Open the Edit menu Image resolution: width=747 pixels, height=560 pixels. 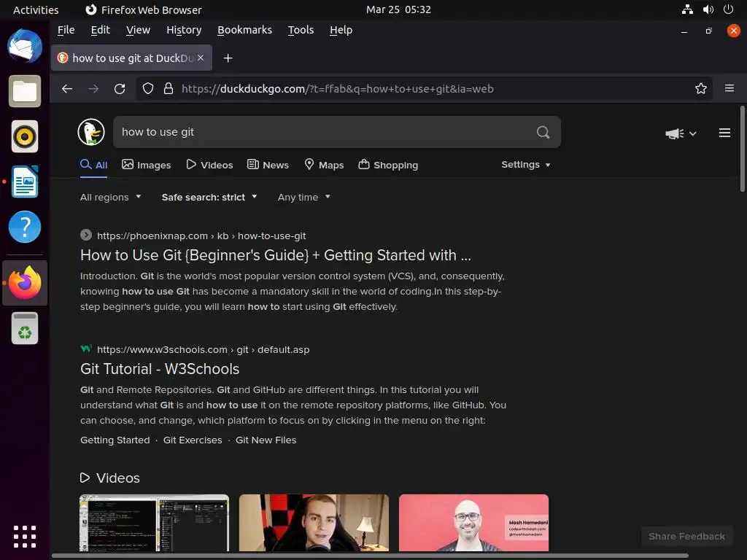pos(100,30)
